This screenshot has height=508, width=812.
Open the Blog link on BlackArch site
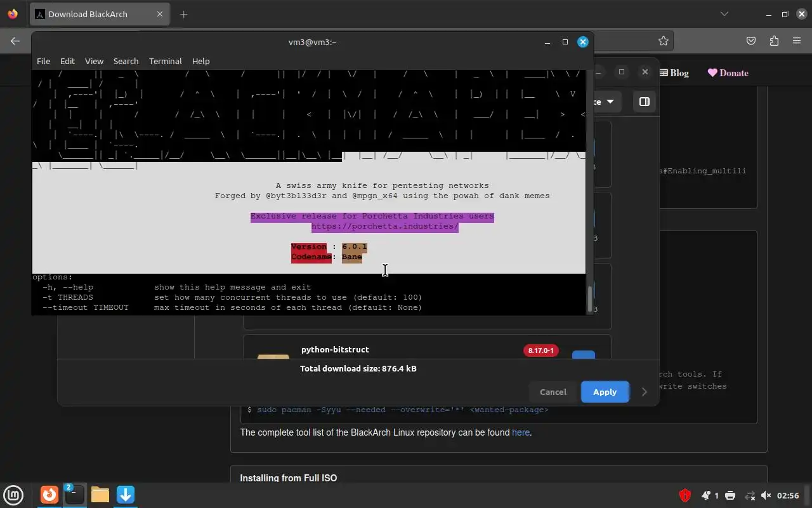(674, 73)
